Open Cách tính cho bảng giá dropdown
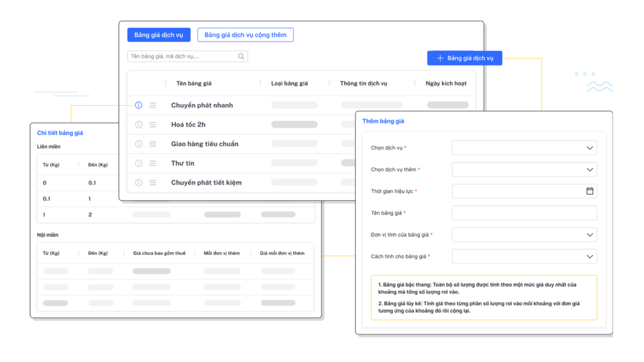644x362 pixels. pos(589,256)
